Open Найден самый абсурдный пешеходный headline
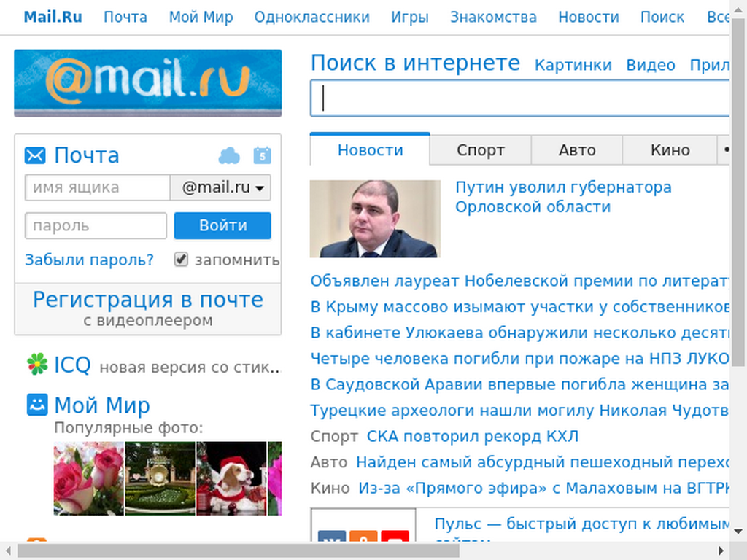The image size is (747, 560). click(543, 462)
